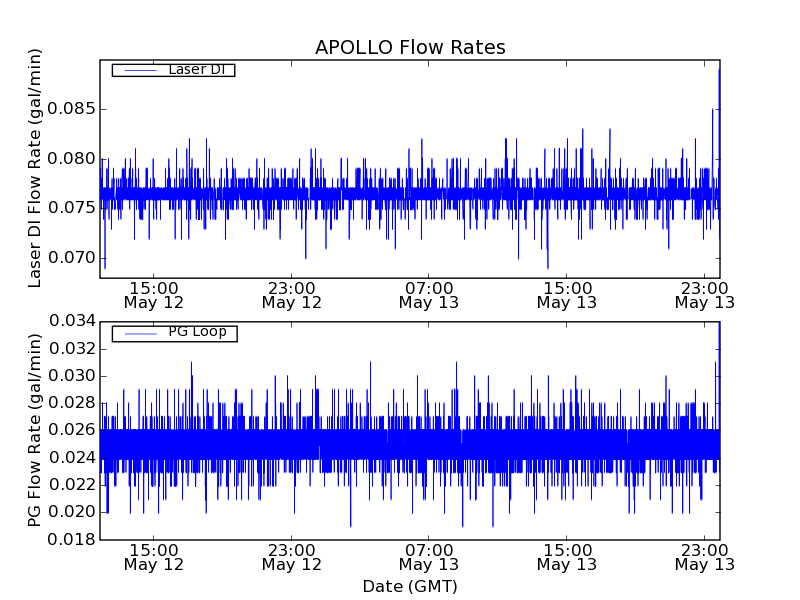800x600 pixels.
Task: Click '07:00 May 13' label under top plot
Action: (429, 294)
